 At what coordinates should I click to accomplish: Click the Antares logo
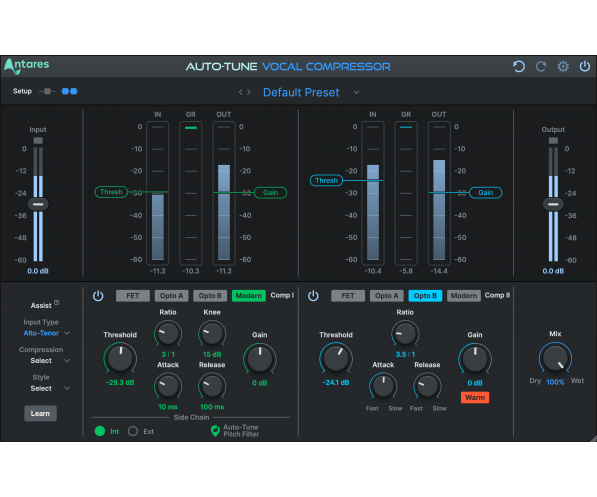27,66
